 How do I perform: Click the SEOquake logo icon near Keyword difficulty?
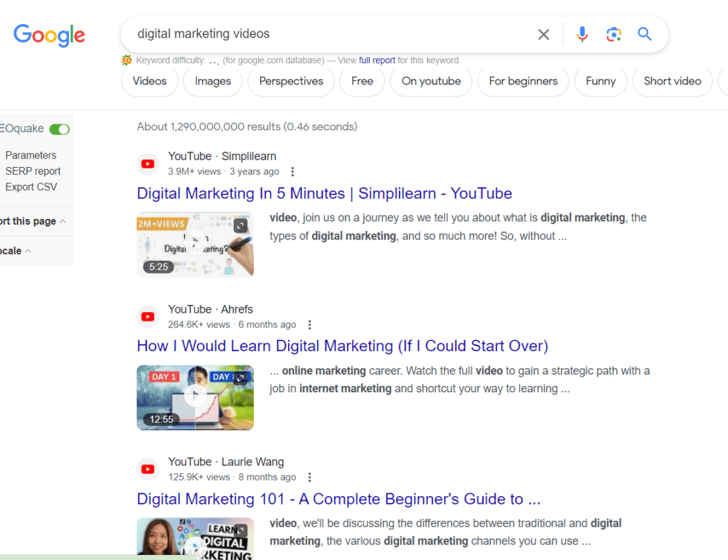[x=127, y=60]
